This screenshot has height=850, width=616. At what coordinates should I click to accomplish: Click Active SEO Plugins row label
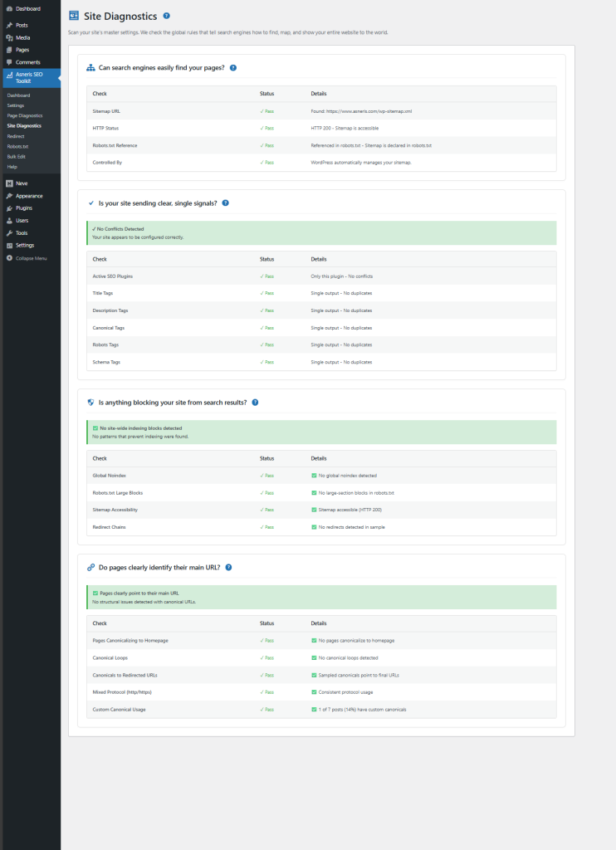click(x=113, y=276)
